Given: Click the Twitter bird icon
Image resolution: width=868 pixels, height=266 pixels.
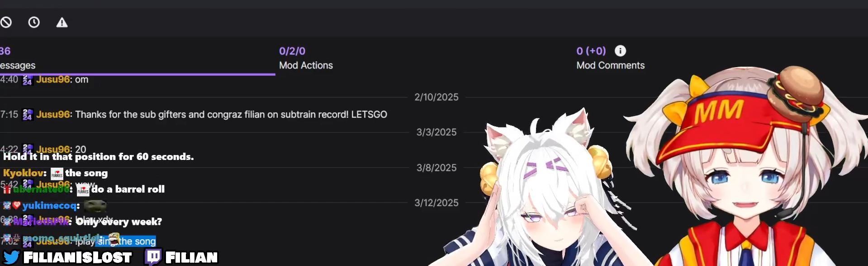Looking at the screenshot, I should pos(11,257).
